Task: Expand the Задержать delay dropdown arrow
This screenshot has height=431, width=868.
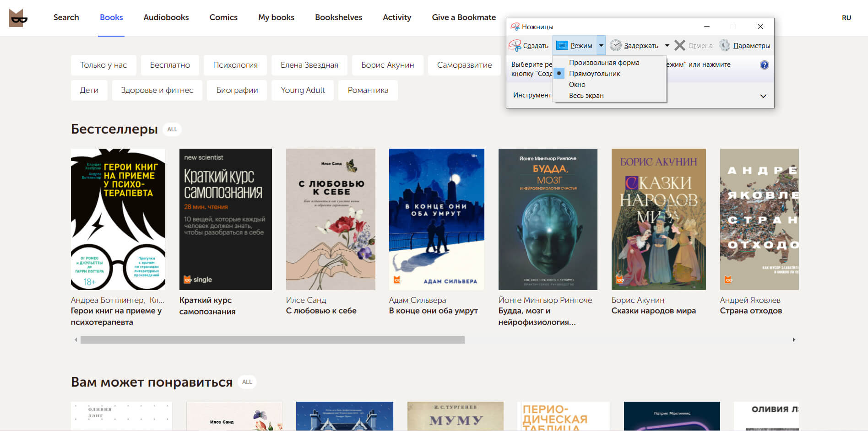Action: 667,45
